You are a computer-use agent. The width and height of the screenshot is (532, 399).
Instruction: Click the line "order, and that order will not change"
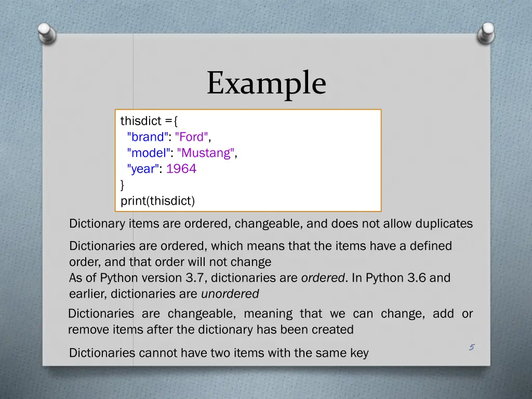(170, 262)
